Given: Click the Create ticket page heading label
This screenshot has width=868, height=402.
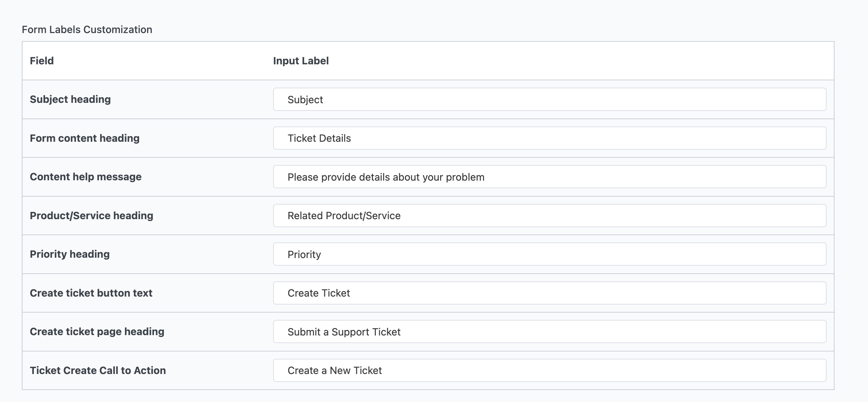Looking at the screenshot, I should [x=97, y=331].
